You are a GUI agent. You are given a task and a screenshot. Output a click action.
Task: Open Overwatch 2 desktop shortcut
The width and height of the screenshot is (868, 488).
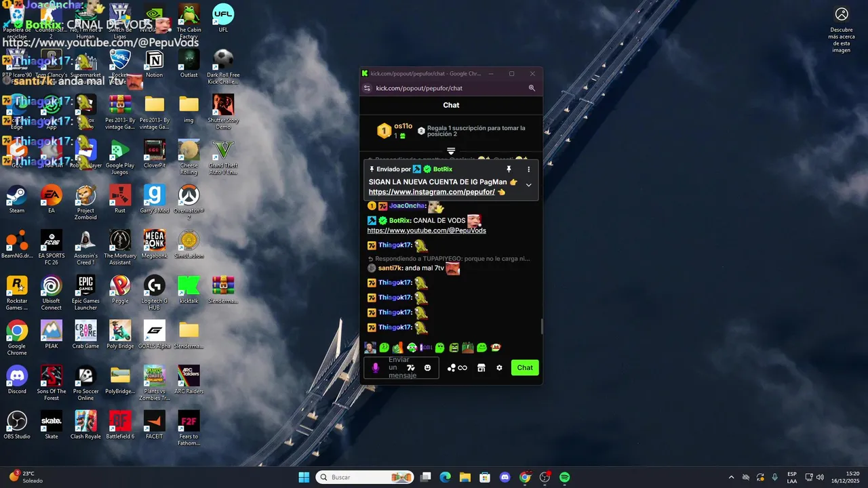click(x=189, y=202)
